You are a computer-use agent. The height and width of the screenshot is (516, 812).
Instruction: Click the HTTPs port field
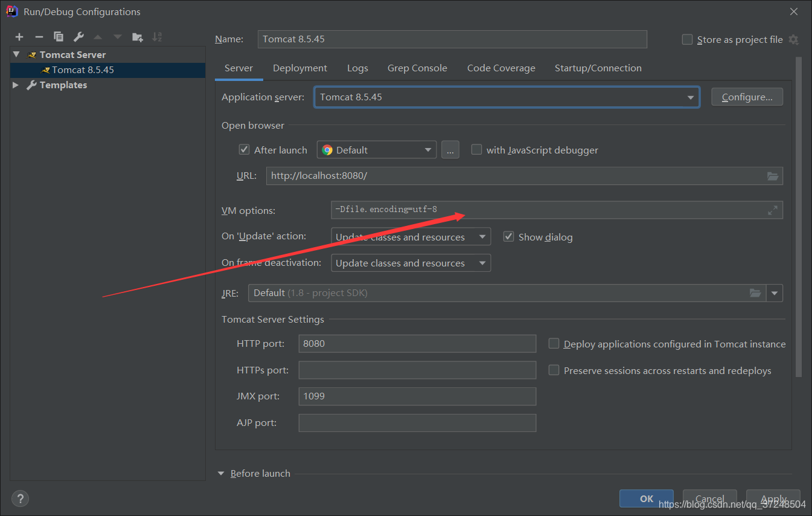417,370
